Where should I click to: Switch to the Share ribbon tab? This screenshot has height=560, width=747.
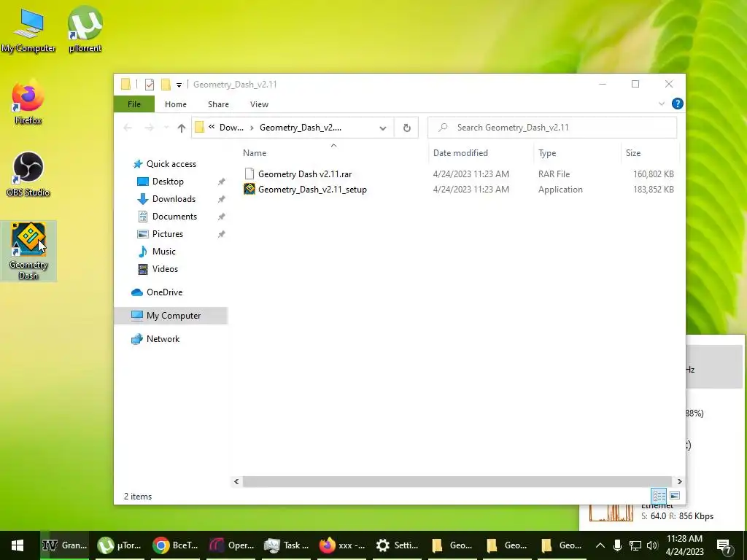tap(218, 104)
